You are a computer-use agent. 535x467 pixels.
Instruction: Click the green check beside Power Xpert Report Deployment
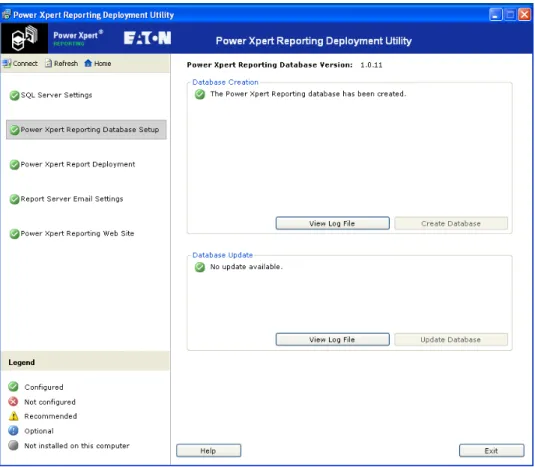[x=14, y=165]
